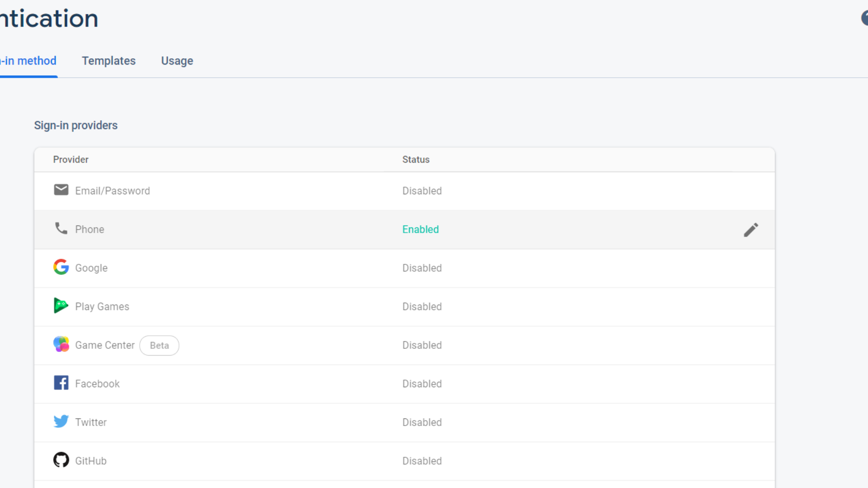This screenshot has width=868, height=488.
Task: Click the GitHub logo icon
Action: pos(61,460)
